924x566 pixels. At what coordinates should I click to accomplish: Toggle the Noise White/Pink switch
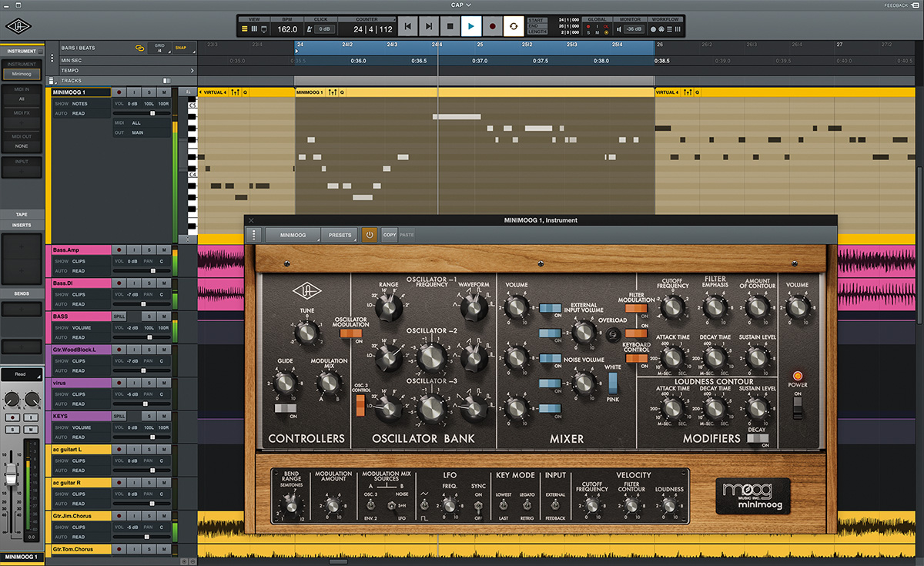(613, 383)
